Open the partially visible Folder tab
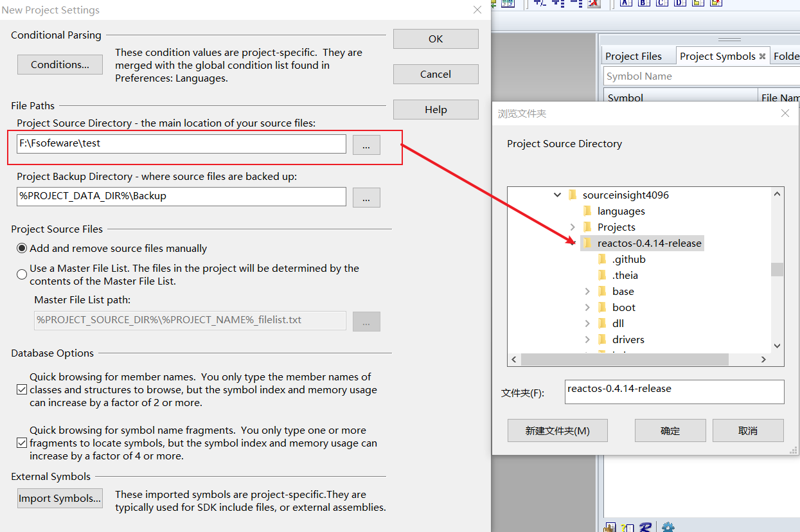The image size is (800, 532). (x=785, y=56)
